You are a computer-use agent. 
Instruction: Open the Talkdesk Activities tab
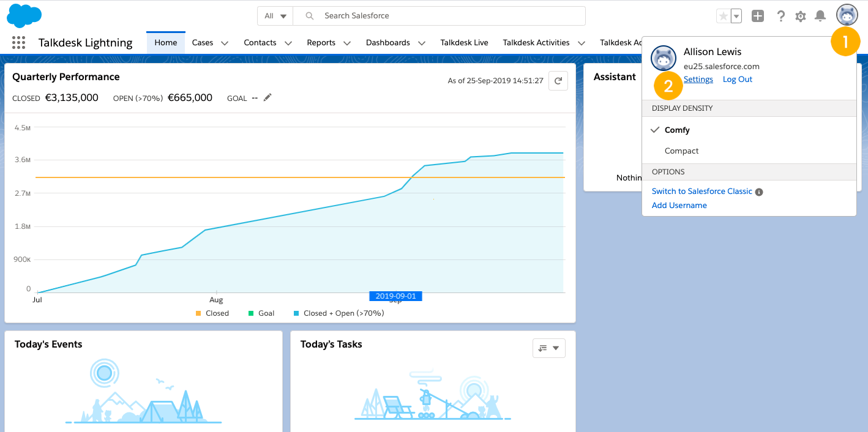pos(536,42)
